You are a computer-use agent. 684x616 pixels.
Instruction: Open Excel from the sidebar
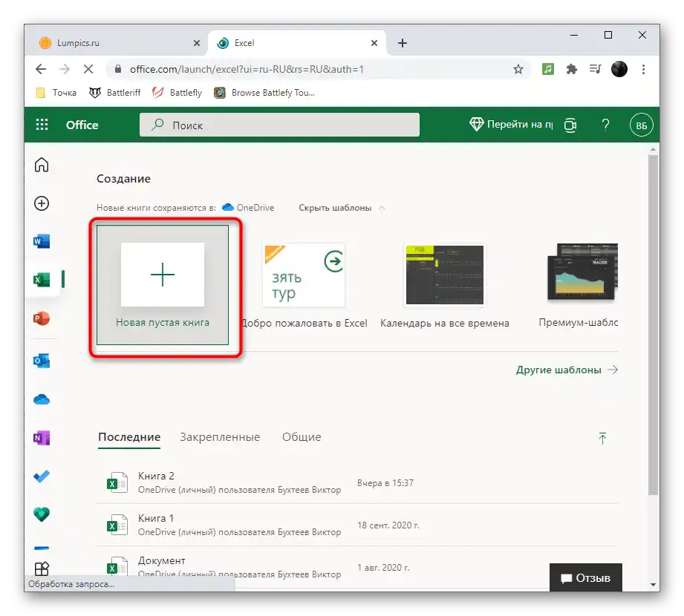tap(42, 280)
